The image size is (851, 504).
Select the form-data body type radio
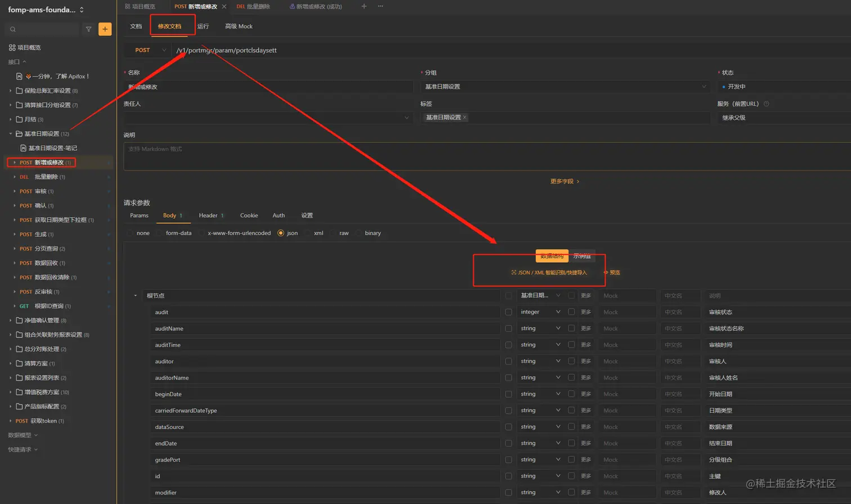(159, 233)
